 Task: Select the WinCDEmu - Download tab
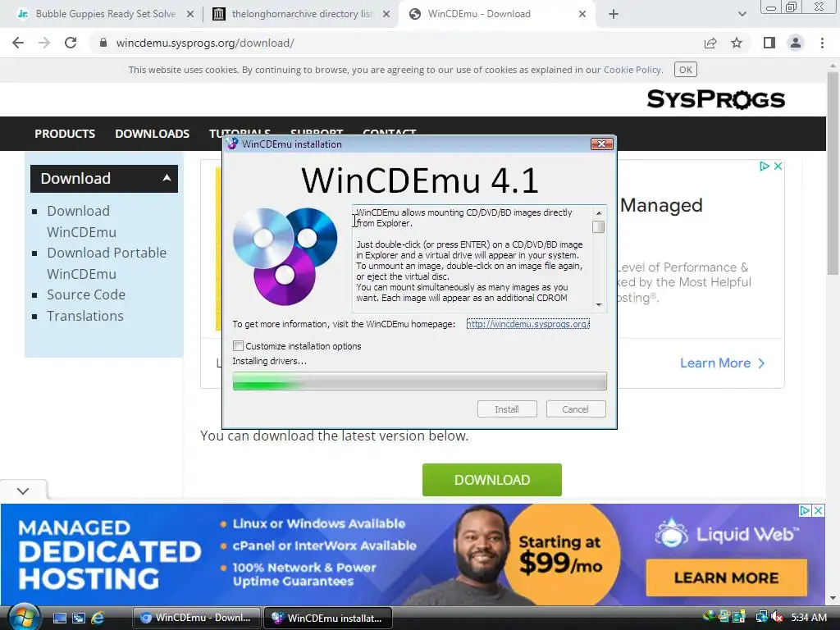495,14
